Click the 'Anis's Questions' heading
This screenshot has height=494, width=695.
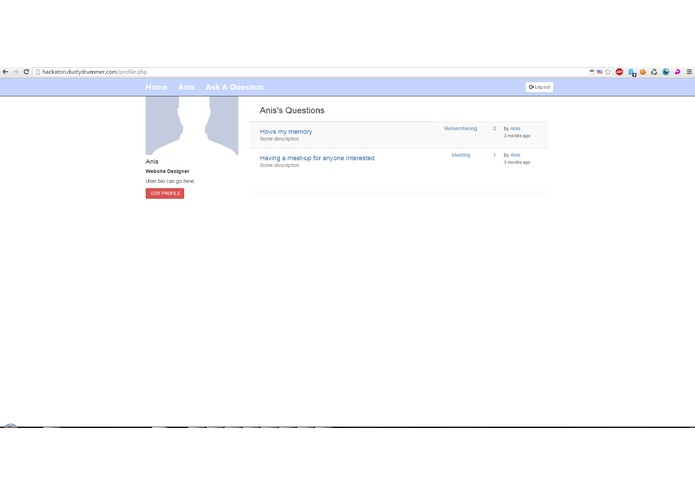[292, 110]
